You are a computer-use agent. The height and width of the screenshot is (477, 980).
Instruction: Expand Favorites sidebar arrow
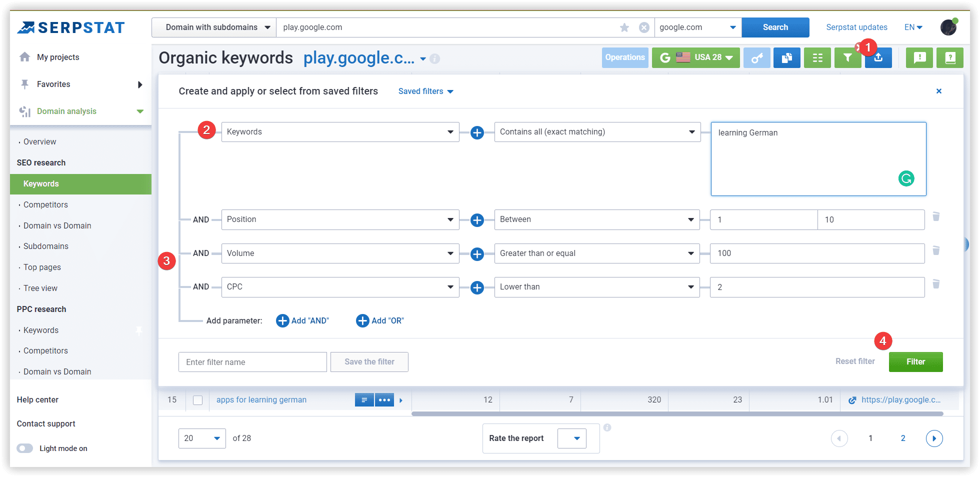pyautogui.click(x=140, y=85)
